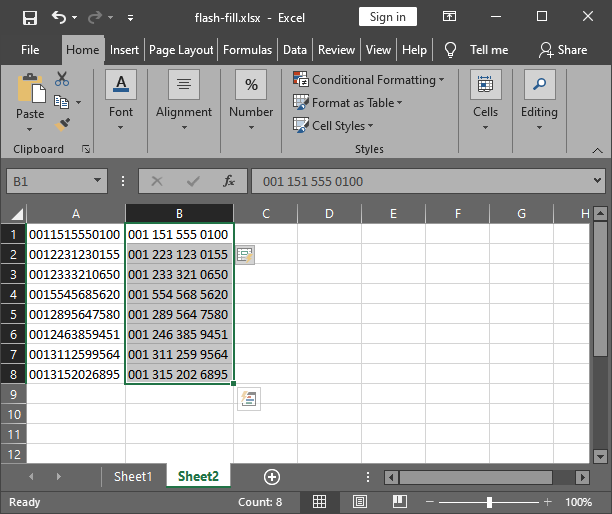
Task: Click the Insert Function fx icon
Action: 229,181
